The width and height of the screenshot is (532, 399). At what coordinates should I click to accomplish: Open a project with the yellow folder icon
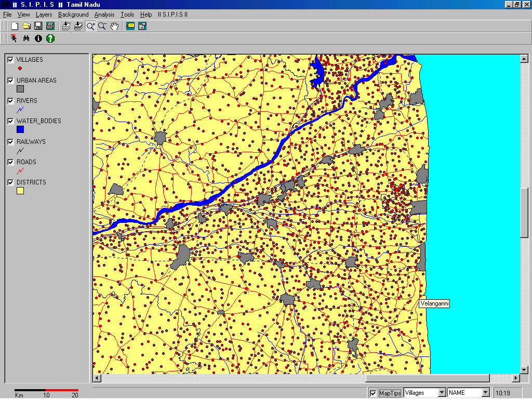[26, 26]
